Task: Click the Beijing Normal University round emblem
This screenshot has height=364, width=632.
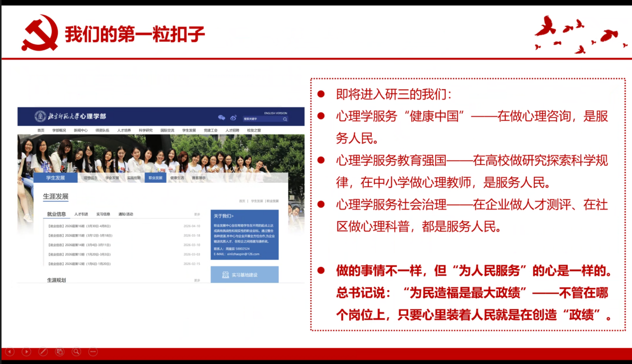Action: tap(40, 117)
